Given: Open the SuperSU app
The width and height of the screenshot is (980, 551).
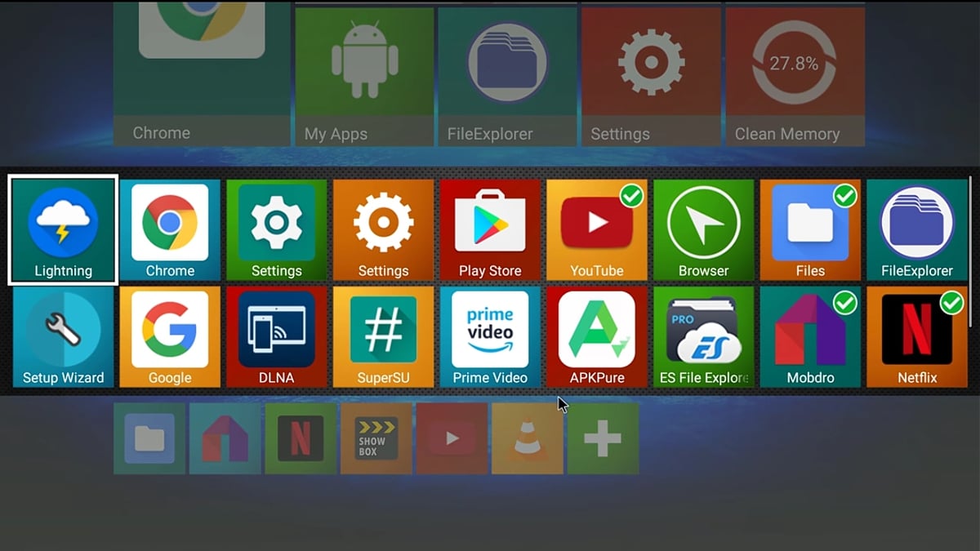Looking at the screenshot, I should coord(383,336).
